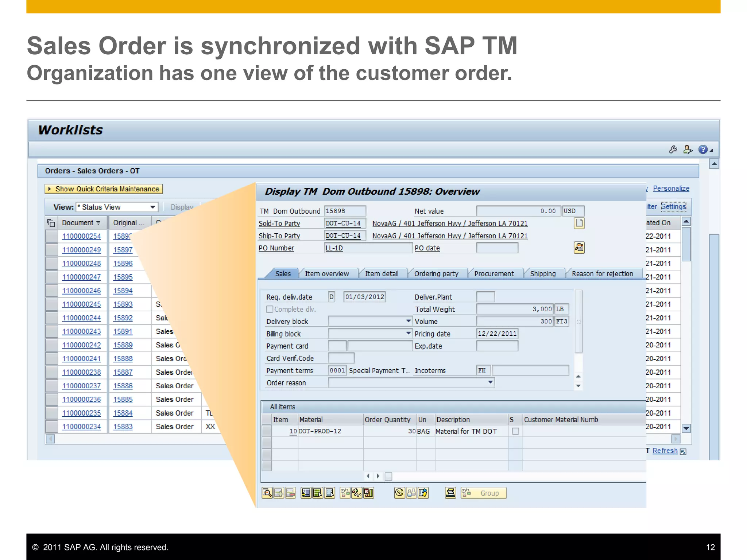Image resolution: width=747 pixels, height=560 pixels.
Task: Click the flasks batch determination icon
Action: (x=411, y=493)
